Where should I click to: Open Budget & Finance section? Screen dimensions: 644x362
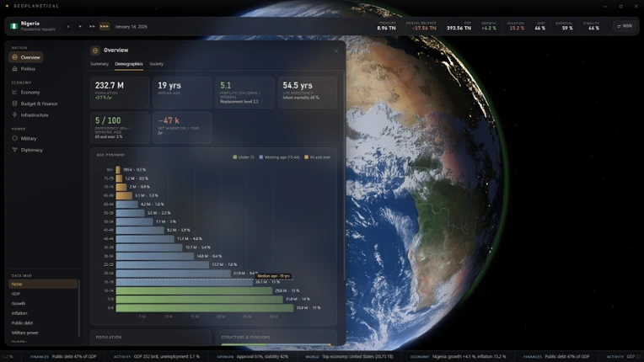click(x=39, y=104)
